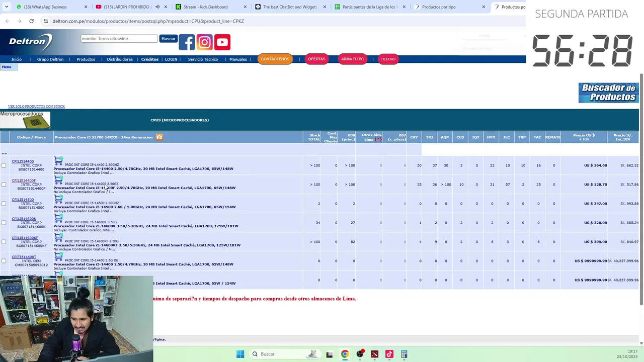Screen dimensions: 644x362
Task: Click the Microprocesadores chip image
Action: pyautogui.click(x=25, y=120)
